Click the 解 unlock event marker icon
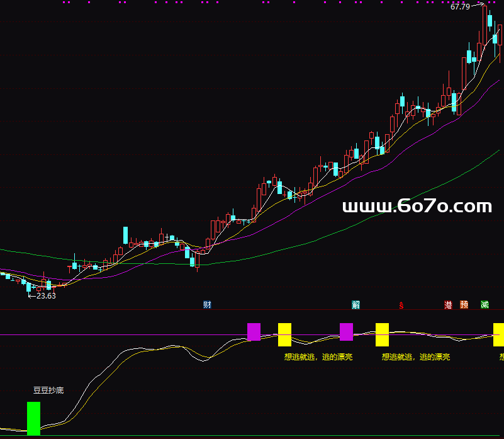This screenshot has width=504, height=439. click(356, 305)
